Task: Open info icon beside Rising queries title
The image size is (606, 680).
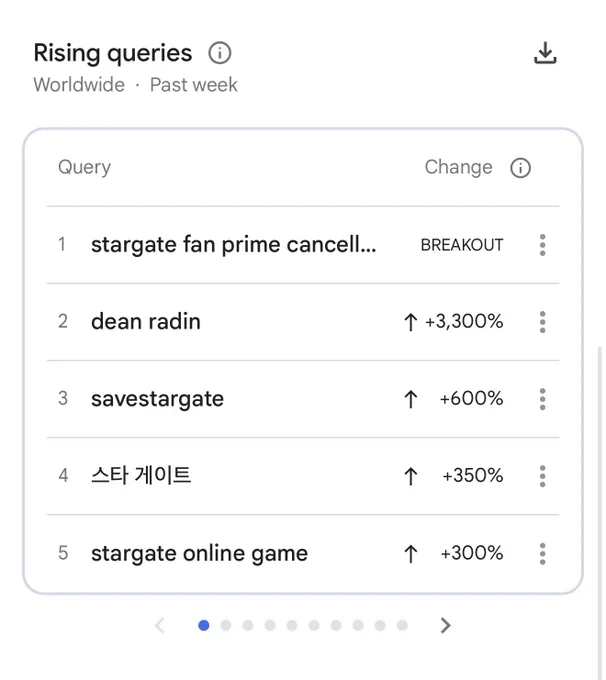Action: pos(219,53)
